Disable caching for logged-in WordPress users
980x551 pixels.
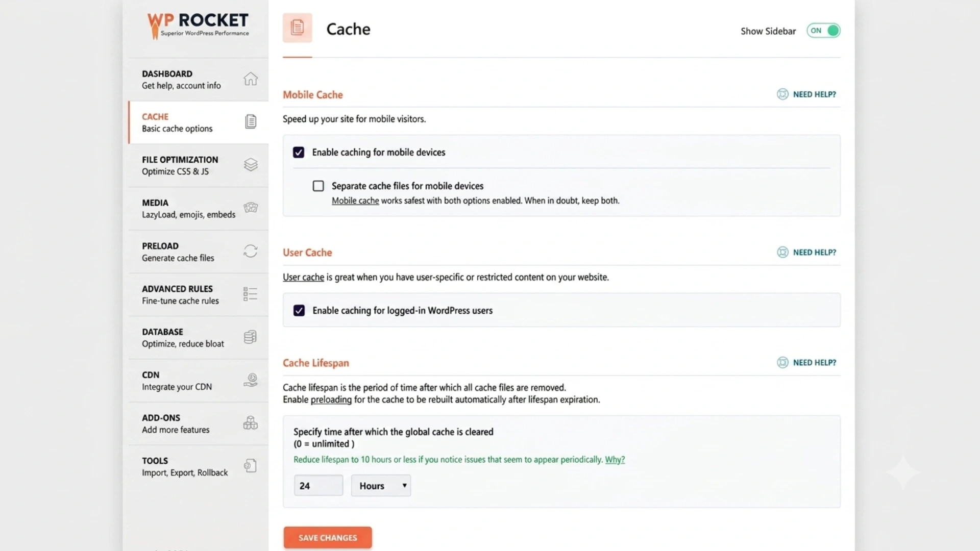299,310
